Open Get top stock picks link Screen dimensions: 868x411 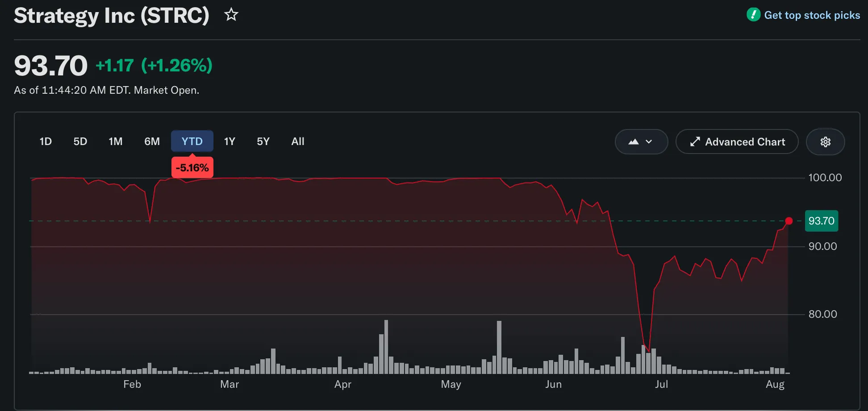[x=812, y=15]
